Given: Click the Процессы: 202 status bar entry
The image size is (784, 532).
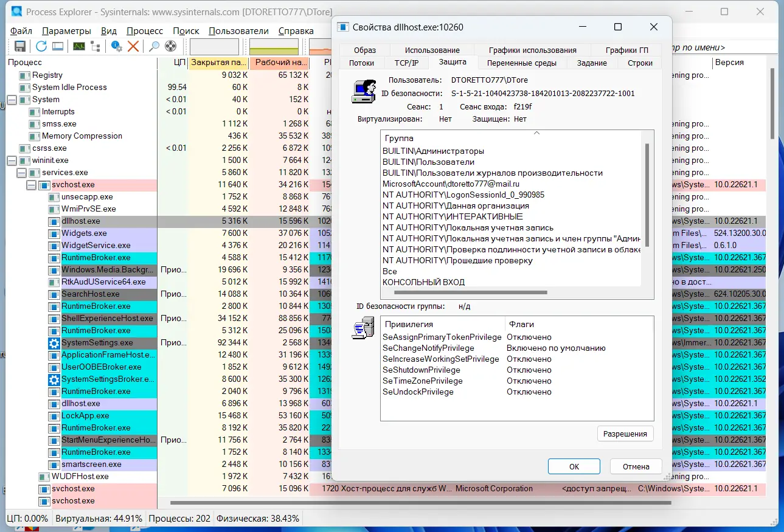Looking at the screenshot, I should (x=179, y=519).
